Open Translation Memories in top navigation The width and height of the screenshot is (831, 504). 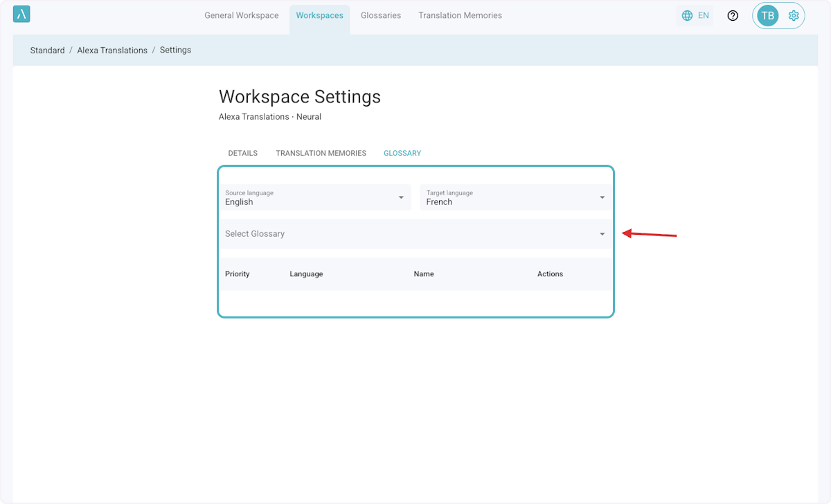460,15
